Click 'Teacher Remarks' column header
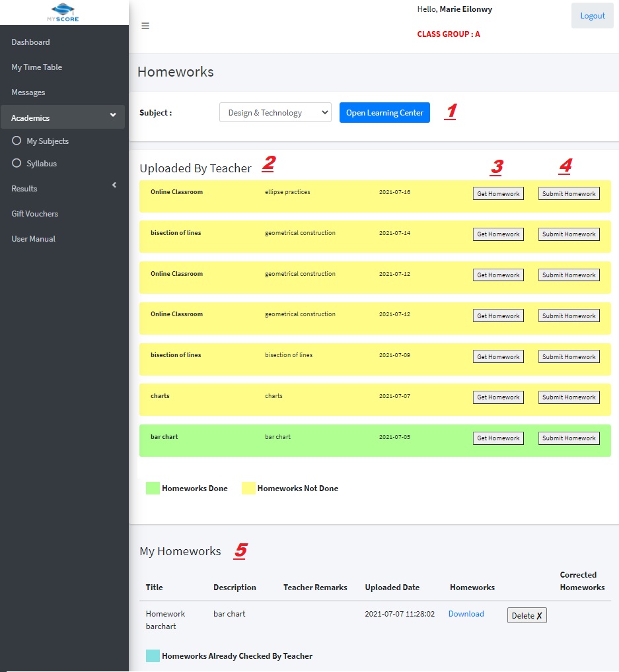The width and height of the screenshot is (619, 672). [315, 587]
